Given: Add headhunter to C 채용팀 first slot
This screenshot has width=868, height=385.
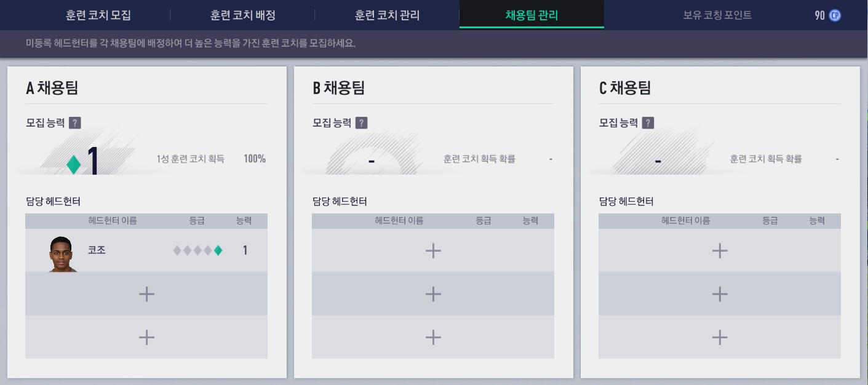Looking at the screenshot, I should [x=720, y=250].
